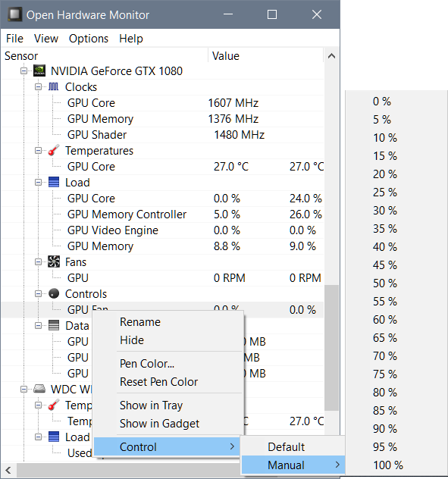The width and height of the screenshot is (448, 479).
Task: Choose Hide from the context menu
Action: [x=168, y=340]
